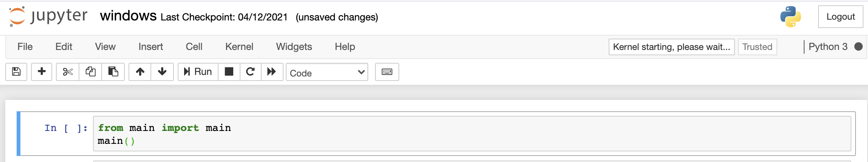Insert cell below with plus icon
Screen dimensions: 868x162
click(x=42, y=72)
